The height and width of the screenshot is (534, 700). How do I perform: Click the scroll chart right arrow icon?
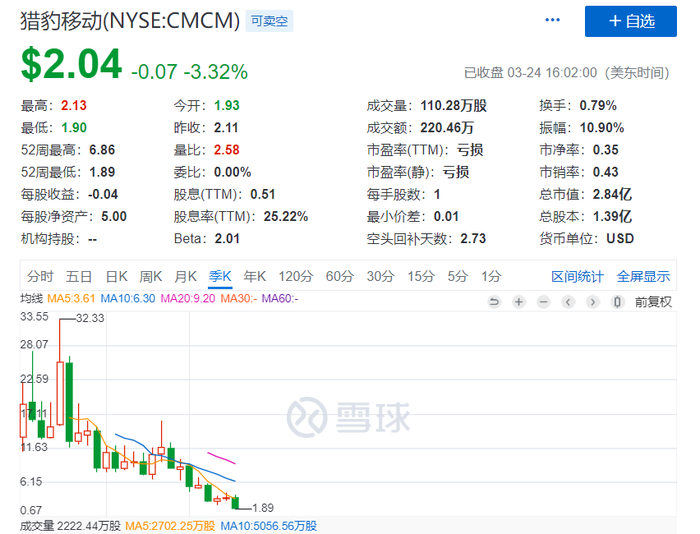[592, 302]
